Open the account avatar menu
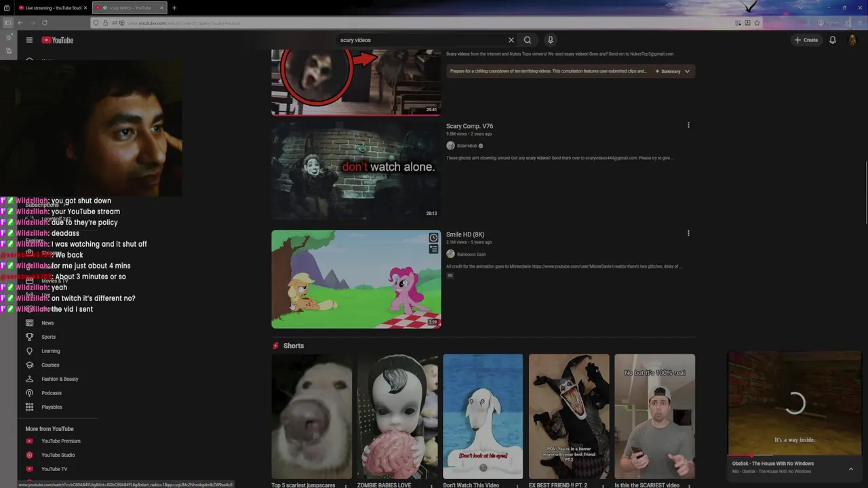The width and height of the screenshot is (868, 488). pos(853,40)
